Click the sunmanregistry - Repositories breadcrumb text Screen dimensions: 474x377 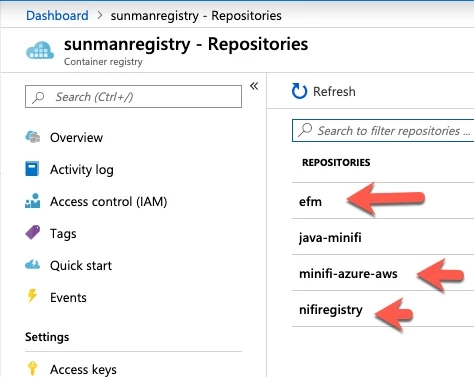[x=196, y=16]
